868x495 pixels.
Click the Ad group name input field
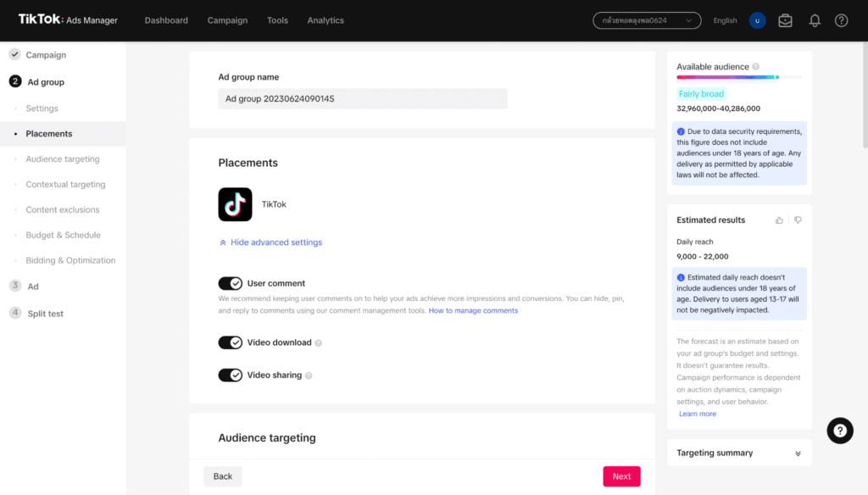coord(363,98)
